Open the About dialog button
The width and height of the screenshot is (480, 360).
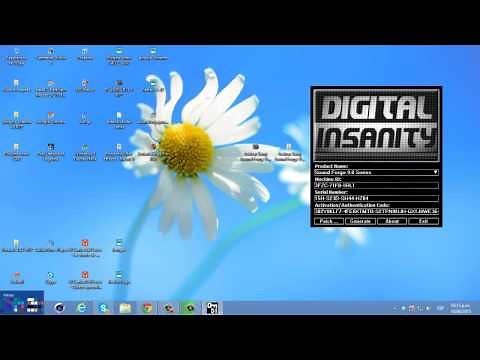(x=392, y=221)
